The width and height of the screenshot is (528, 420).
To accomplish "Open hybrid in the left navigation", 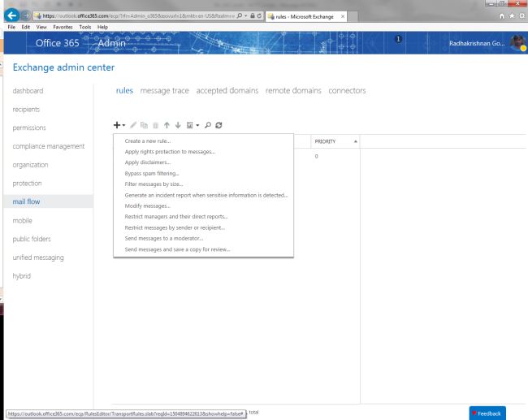I will [x=22, y=276].
